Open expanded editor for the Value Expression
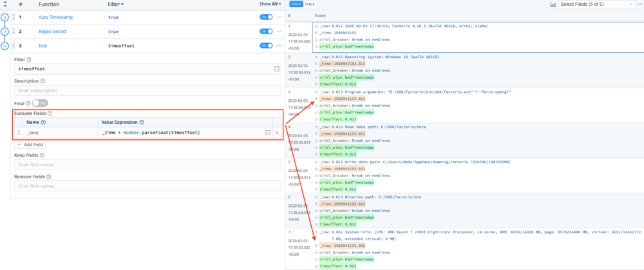Viewport: 644px width, 270px height. click(267, 132)
